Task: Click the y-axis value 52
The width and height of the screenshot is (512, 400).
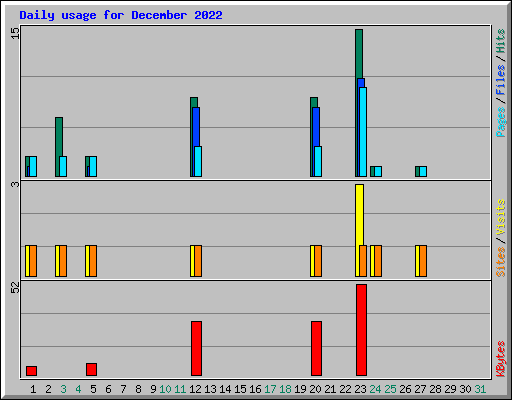Action: pyautogui.click(x=15, y=288)
